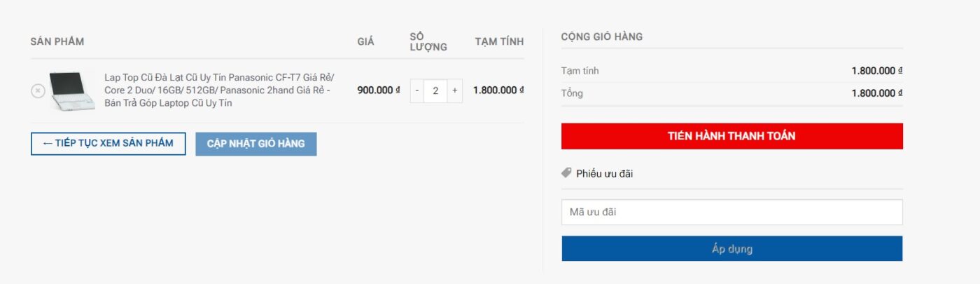Decrease quantity with the minus button
This screenshot has height=284, width=980.
(416, 90)
